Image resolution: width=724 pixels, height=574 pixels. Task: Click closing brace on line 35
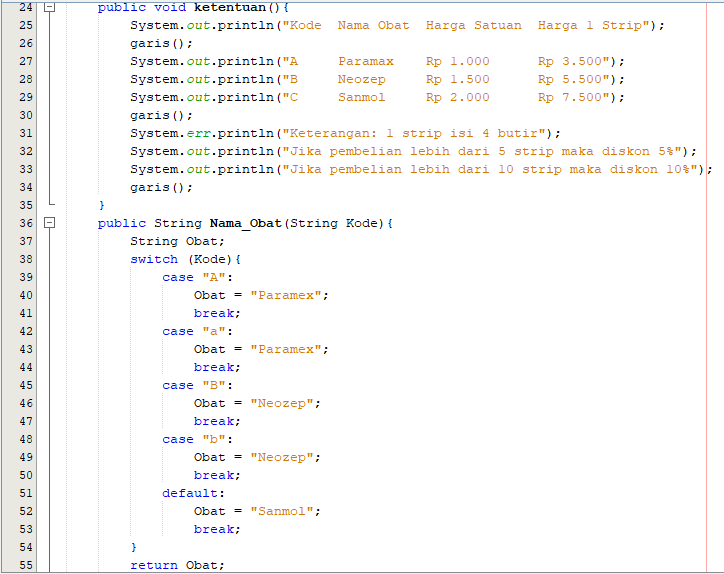pyautogui.click(x=102, y=205)
